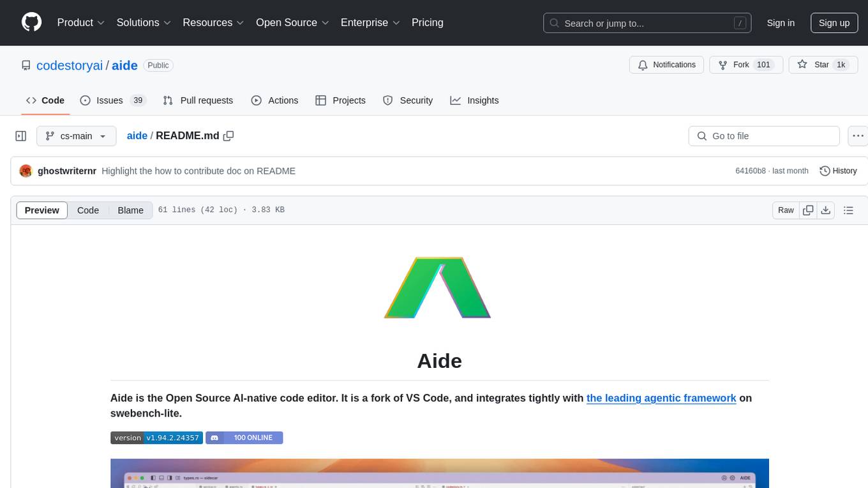Image resolution: width=868 pixels, height=488 pixels.
Task: Expand the Open Source menu
Action: pos(292,22)
